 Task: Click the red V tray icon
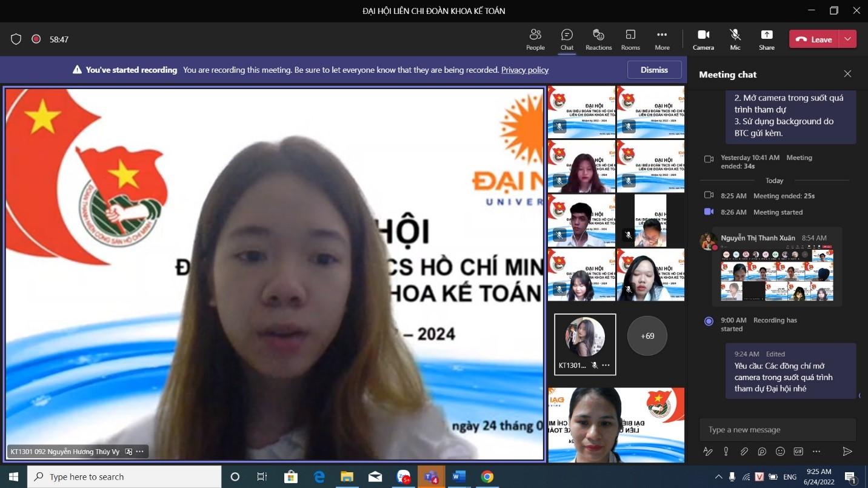(x=759, y=476)
